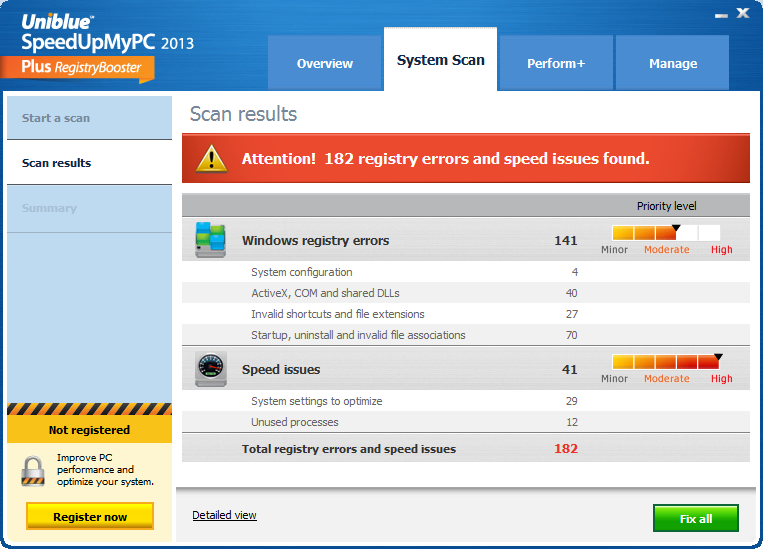This screenshot has width=763, height=549.
Task: Click Total registry errors and speed issues
Action: (x=349, y=449)
